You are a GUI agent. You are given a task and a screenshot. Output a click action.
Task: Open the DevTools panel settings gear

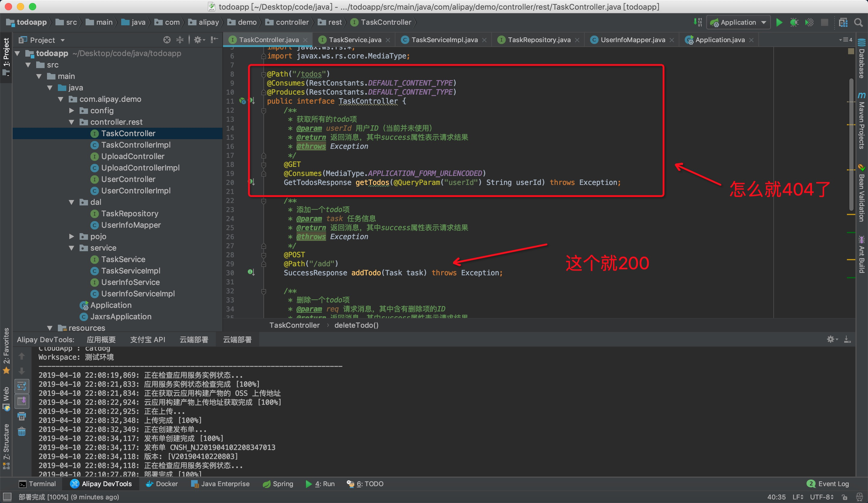(x=832, y=339)
